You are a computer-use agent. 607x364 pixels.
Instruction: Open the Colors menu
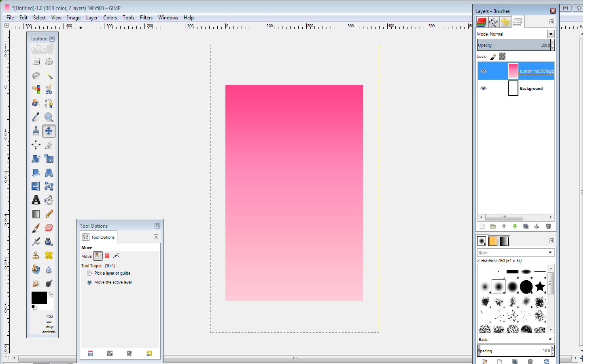pyautogui.click(x=110, y=18)
